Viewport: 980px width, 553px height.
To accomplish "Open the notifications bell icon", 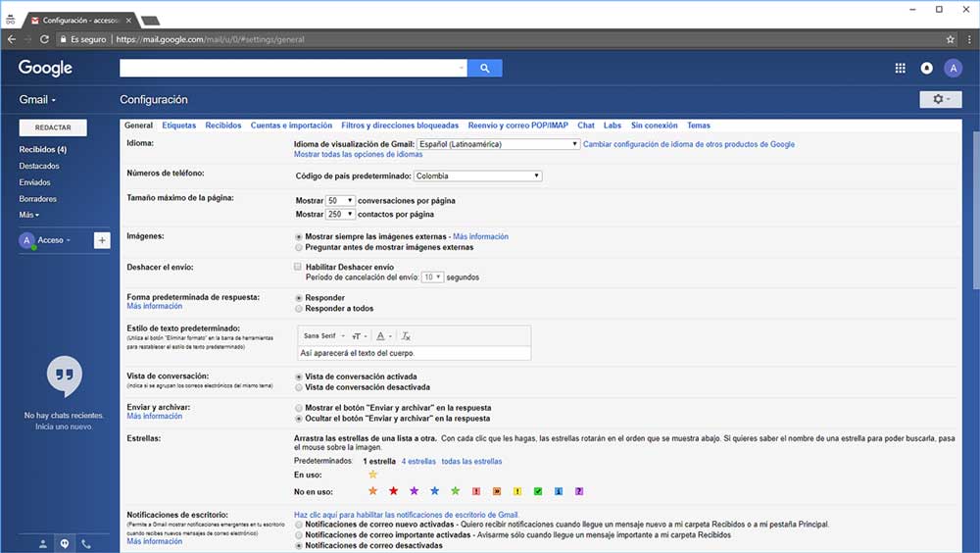I will click(926, 69).
